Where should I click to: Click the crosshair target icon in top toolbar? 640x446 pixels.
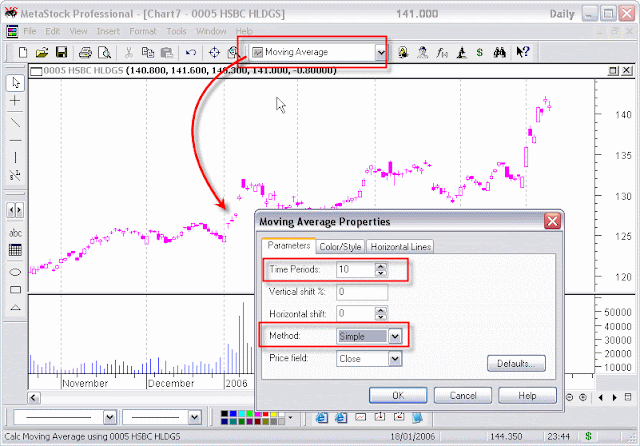(214, 52)
